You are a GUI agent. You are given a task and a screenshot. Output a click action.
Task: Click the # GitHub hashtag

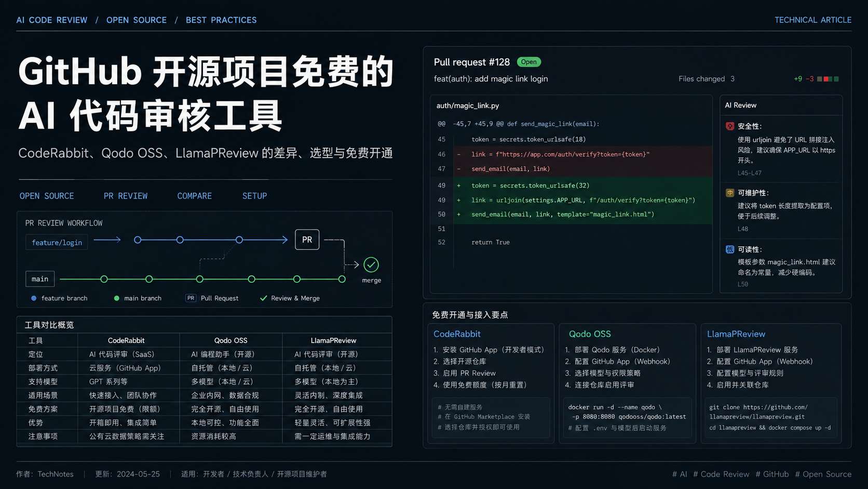[772, 474]
